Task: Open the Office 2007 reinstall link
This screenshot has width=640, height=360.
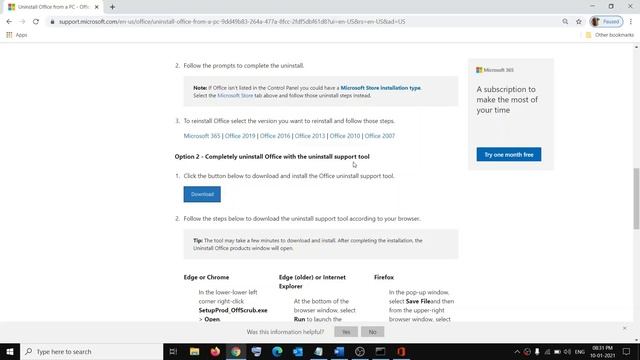Action: click(380, 136)
